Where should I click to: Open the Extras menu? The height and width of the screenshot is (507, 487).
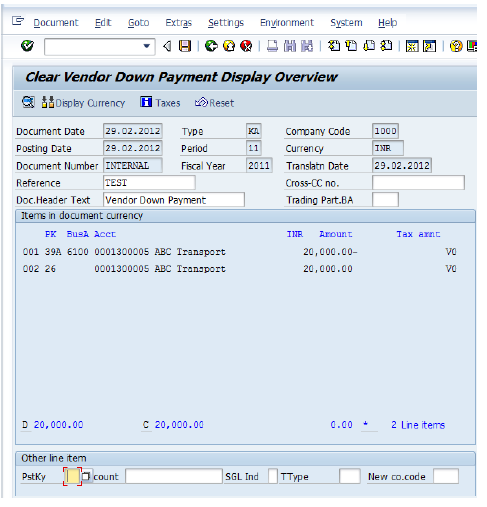179,23
